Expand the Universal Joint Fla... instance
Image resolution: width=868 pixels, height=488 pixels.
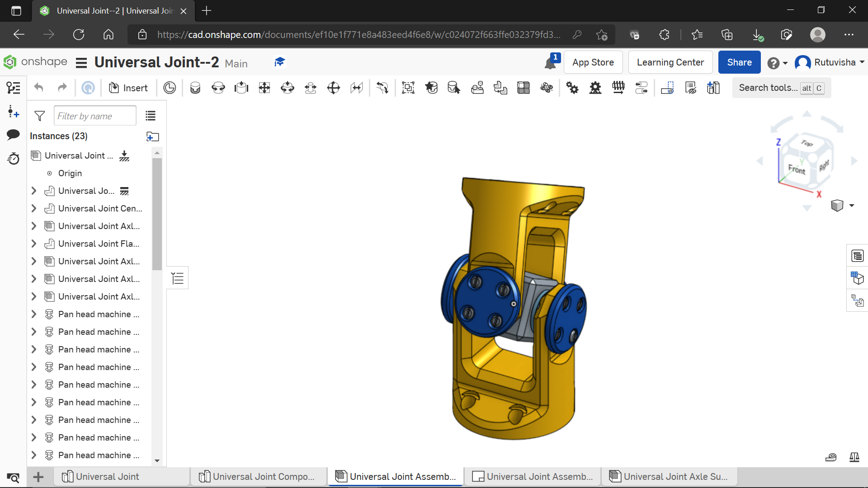point(34,244)
